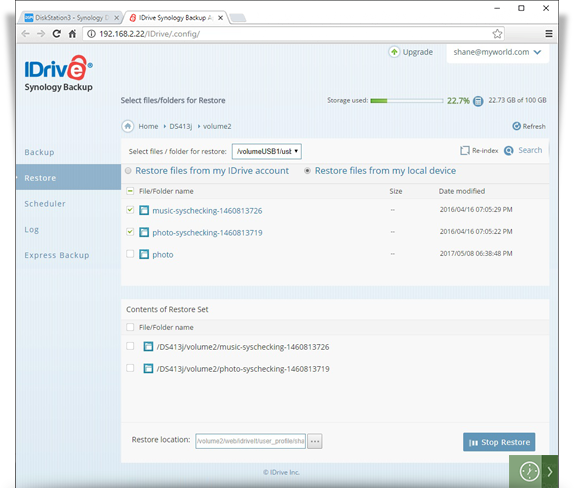Browse restore location with ellipsis button
Viewport: 574px width, 488px height.
click(x=315, y=441)
